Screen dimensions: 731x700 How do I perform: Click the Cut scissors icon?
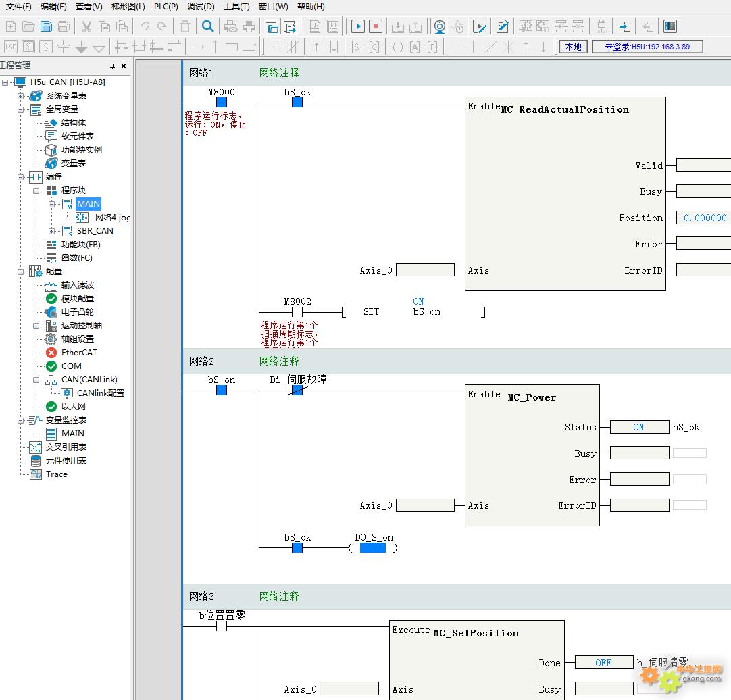pos(86,26)
